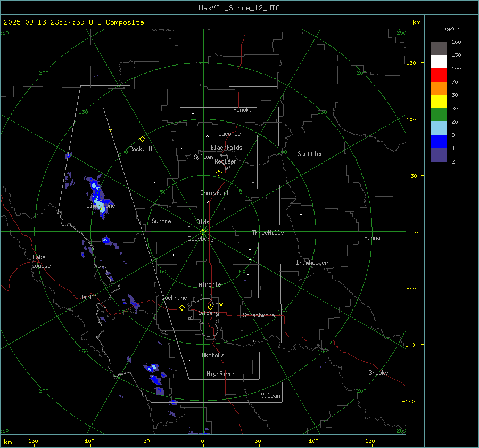Click the Sylvan label
The width and height of the screenshot is (479, 448).
point(203,157)
